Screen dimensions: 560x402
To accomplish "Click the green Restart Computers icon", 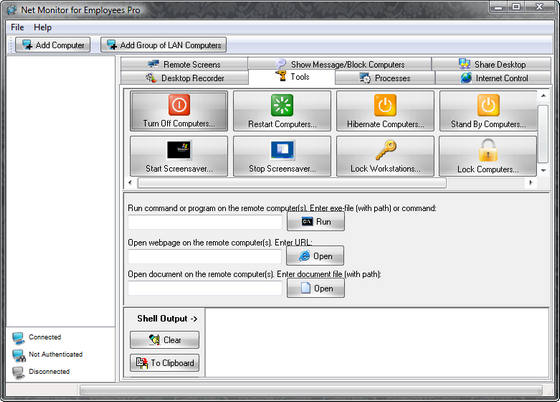I will pos(282,105).
